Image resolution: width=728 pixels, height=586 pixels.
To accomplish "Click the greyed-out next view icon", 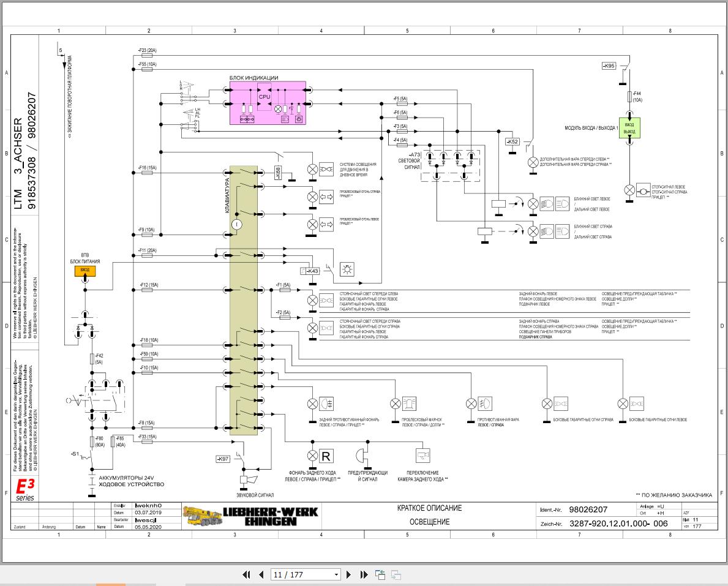I will (x=396, y=574).
